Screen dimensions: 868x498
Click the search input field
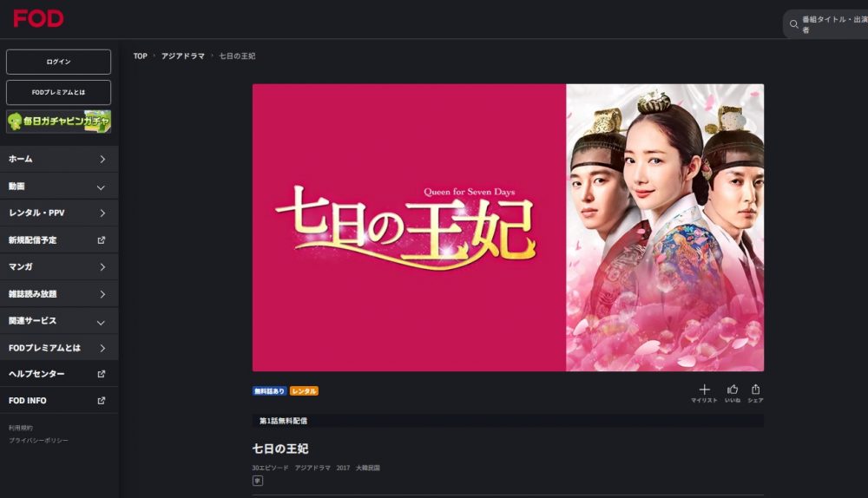click(x=833, y=24)
